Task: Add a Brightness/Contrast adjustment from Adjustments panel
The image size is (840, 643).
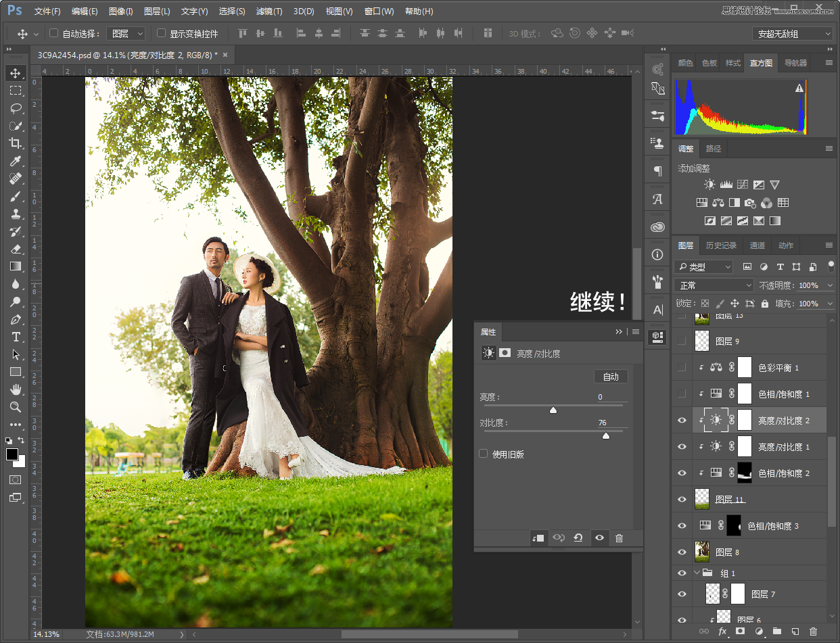Action: point(709,185)
